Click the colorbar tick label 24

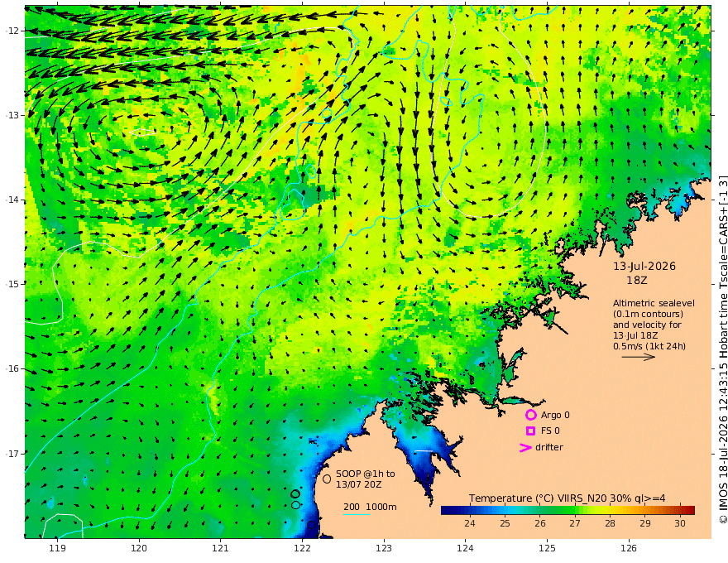469,523
